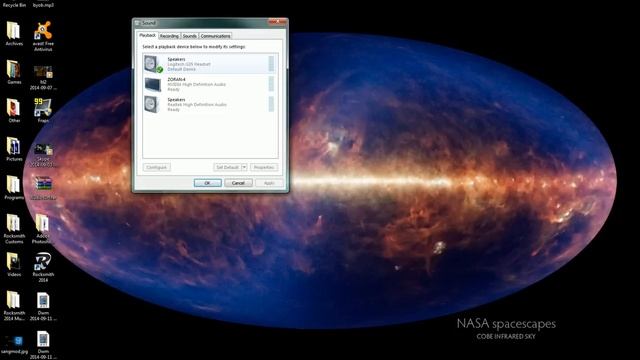Click the Logitech G35 Headset speaker icon
640x360 pixels.
click(153, 64)
